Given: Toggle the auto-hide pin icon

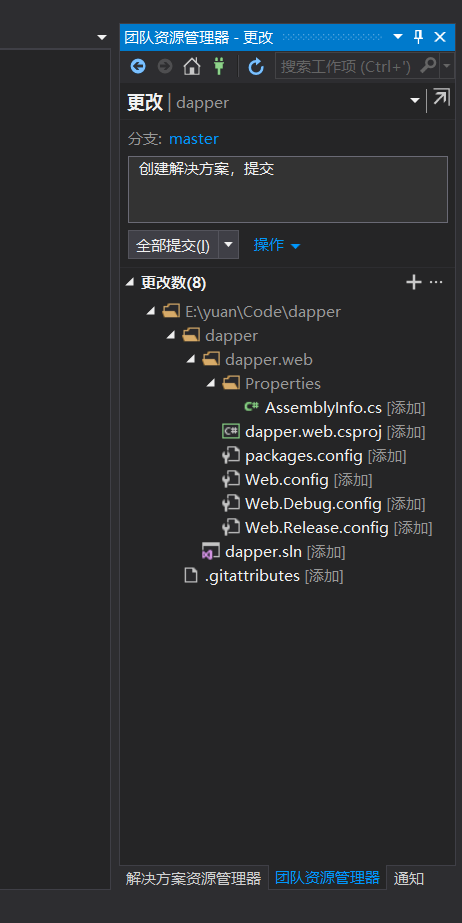Looking at the screenshot, I should 418,37.
